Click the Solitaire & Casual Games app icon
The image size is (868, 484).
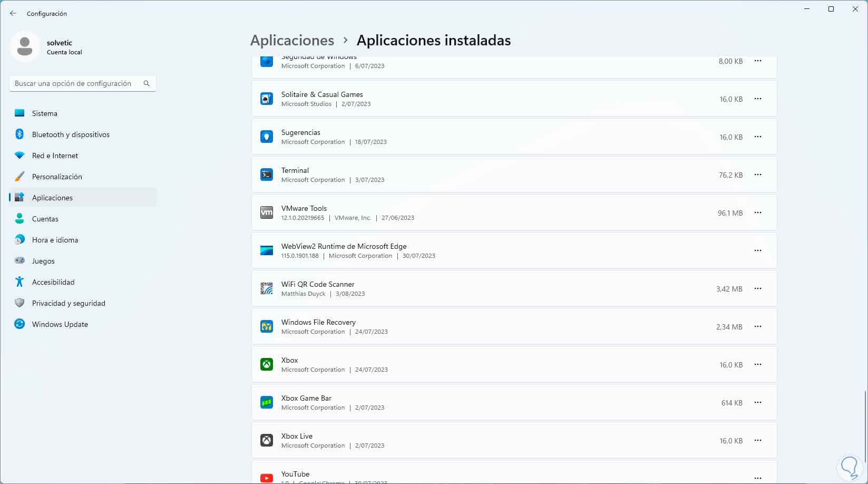267,99
